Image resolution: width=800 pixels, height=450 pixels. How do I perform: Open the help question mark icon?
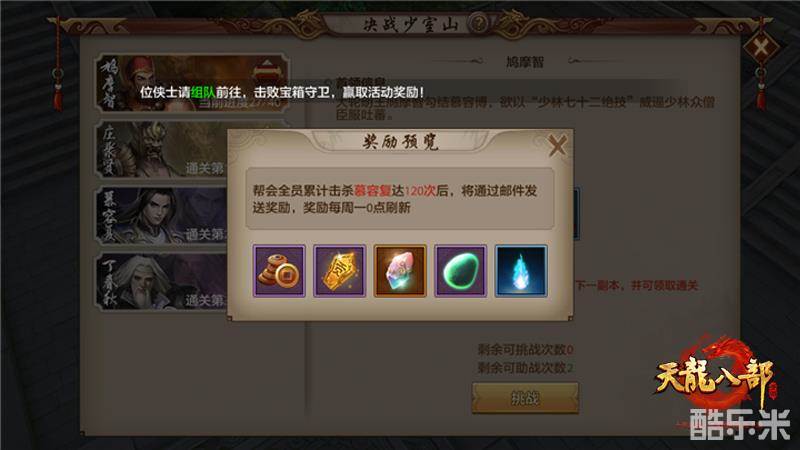coord(479,24)
